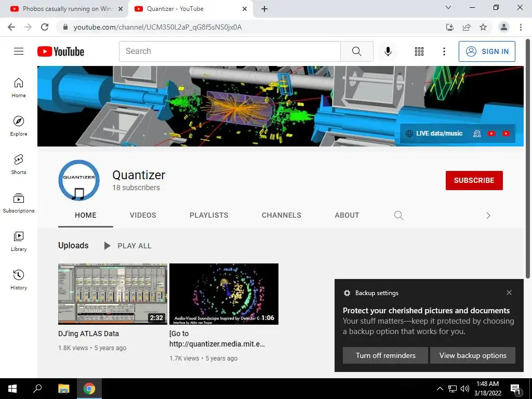Open History in sidebar
532x399 pixels.
[19, 280]
